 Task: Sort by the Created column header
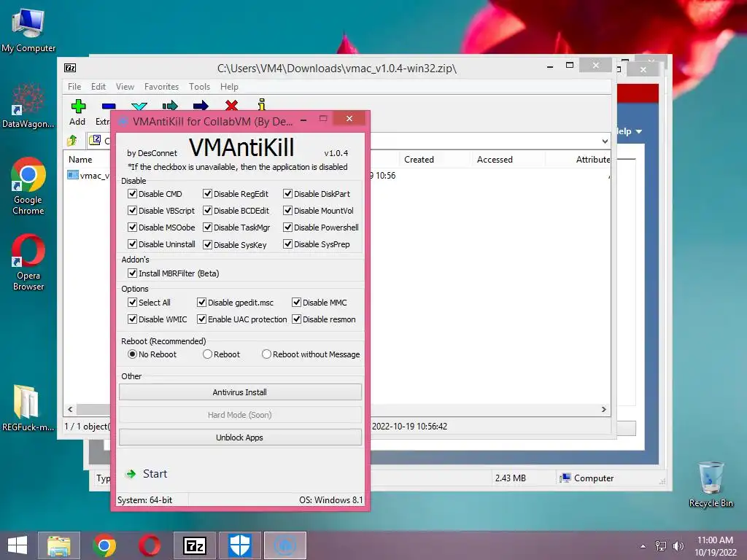(434, 160)
